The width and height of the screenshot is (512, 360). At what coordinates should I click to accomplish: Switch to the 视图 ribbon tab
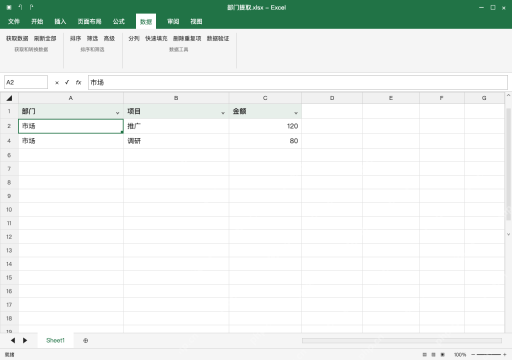(196, 22)
